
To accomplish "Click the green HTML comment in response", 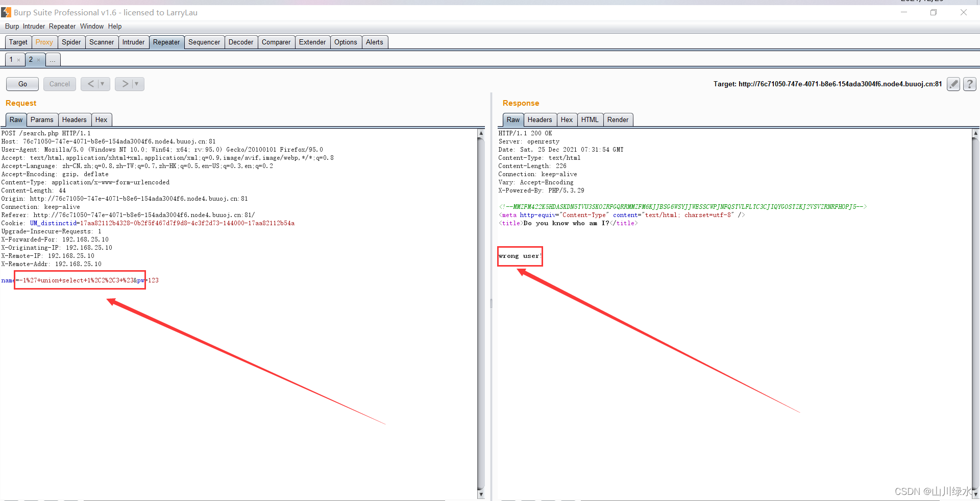I will 682,207.
